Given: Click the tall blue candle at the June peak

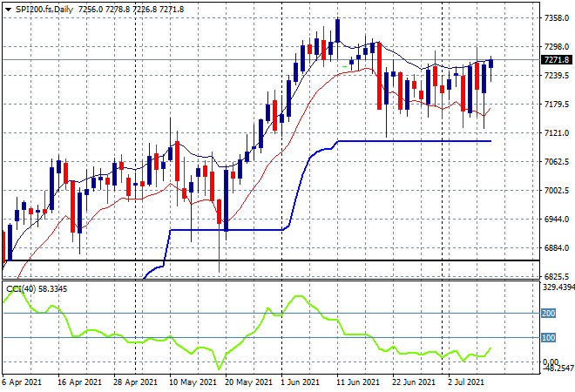Looking at the screenshot, I should pyautogui.click(x=338, y=31).
